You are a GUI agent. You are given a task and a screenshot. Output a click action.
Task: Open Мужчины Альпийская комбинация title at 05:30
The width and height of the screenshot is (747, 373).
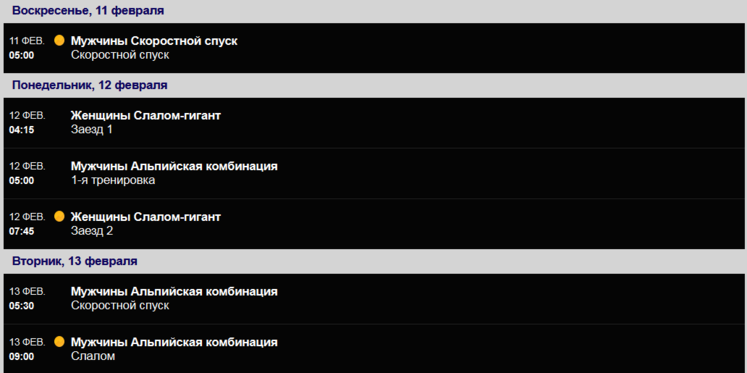(174, 292)
